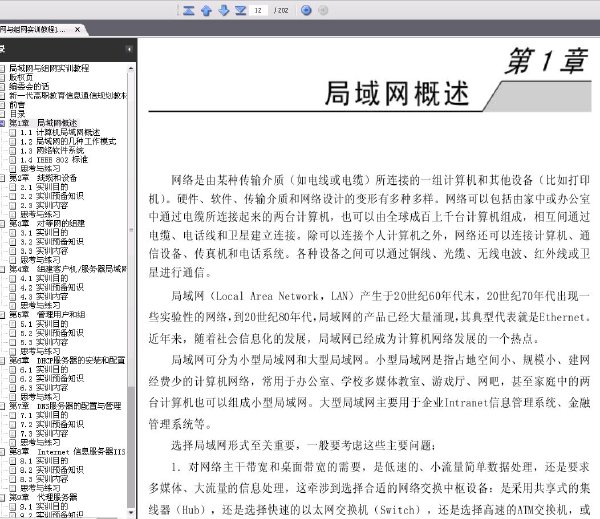
Task: Open bookmark 3.1 实训目的
Action: pos(44,233)
